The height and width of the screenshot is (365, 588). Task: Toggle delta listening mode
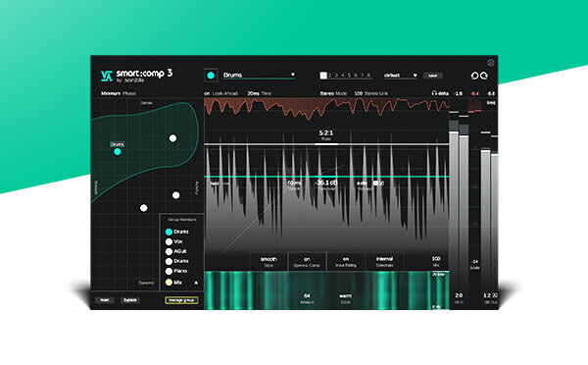[440, 93]
